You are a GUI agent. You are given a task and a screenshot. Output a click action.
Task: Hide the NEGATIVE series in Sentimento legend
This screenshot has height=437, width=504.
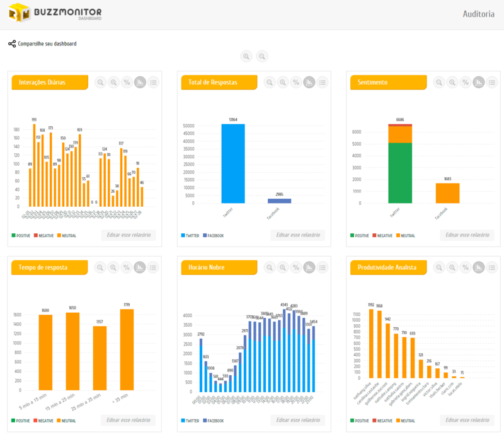point(386,235)
